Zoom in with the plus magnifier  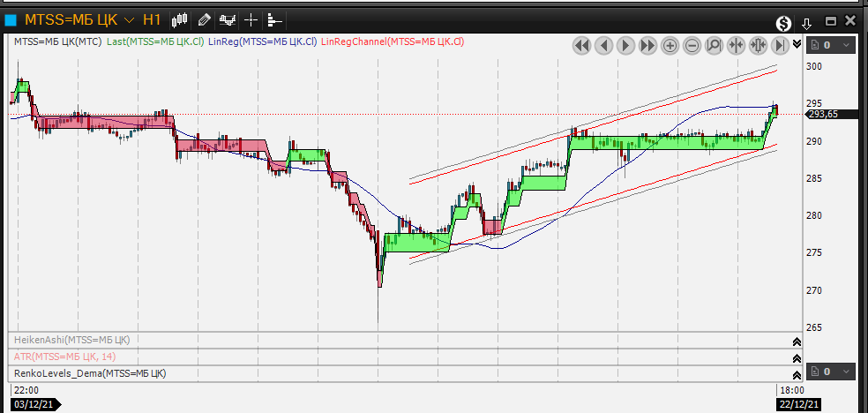click(670, 46)
